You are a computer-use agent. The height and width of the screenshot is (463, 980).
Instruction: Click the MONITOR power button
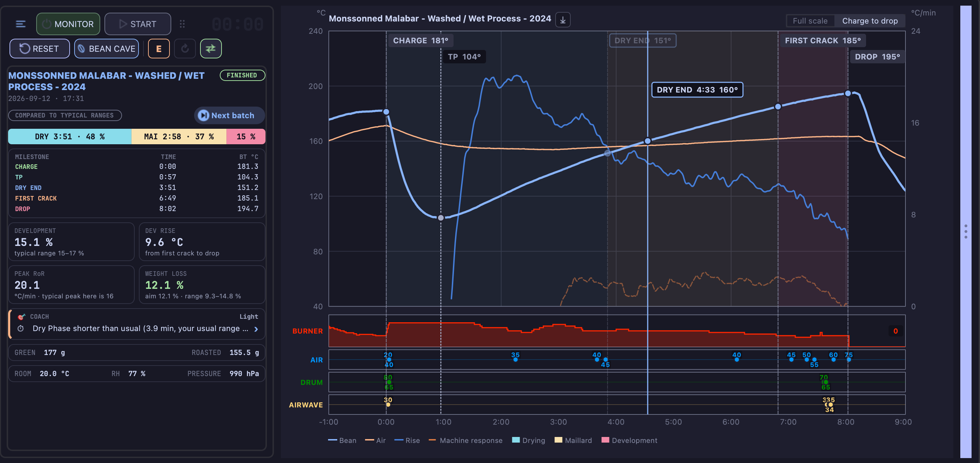[x=68, y=24]
